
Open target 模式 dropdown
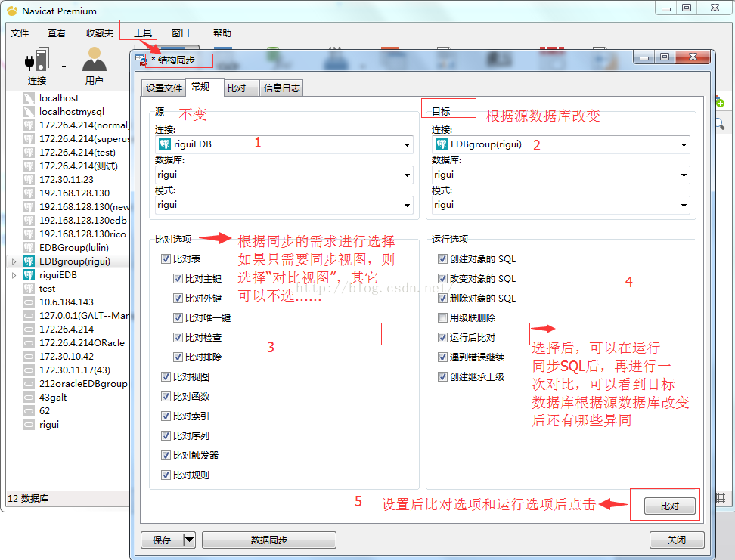pyautogui.click(x=684, y=206)
